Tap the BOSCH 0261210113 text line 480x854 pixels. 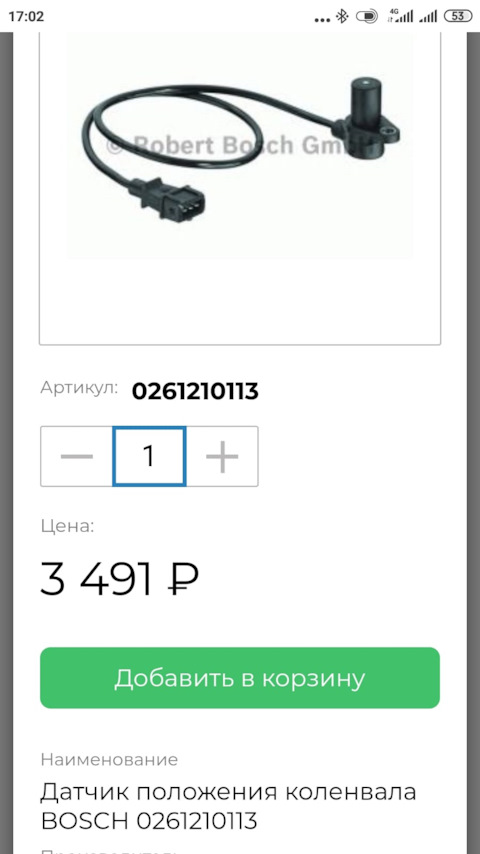[149, 820]
